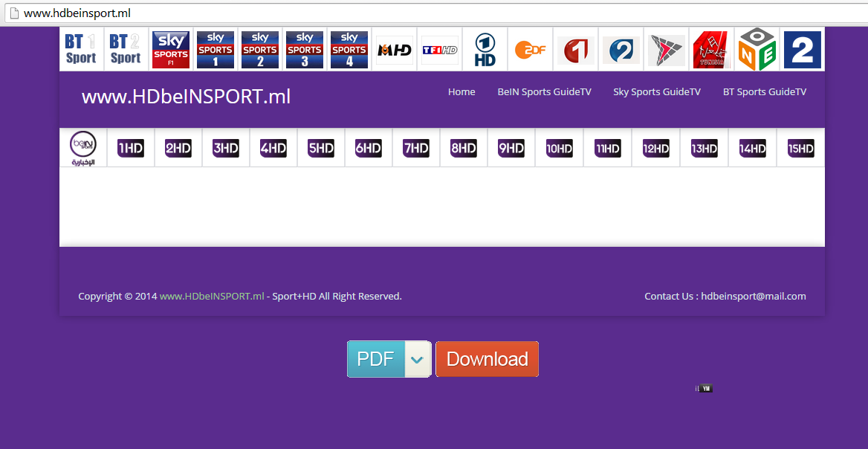This screenshot has width=868, height=449.
Task: Select the Das Erste HD channel icon
Action: tap(485, 50)
